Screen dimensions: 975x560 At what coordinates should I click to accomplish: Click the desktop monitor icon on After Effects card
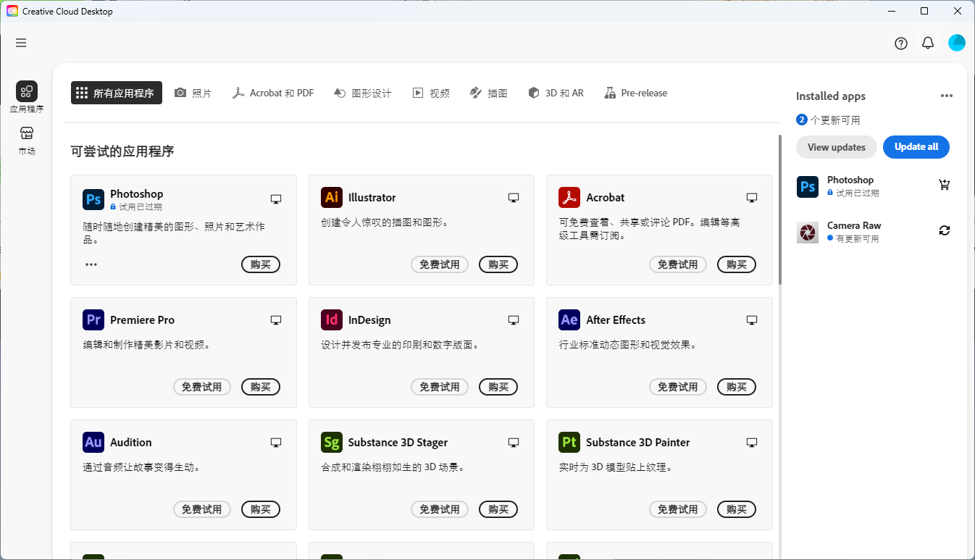[x=752, y=320]
